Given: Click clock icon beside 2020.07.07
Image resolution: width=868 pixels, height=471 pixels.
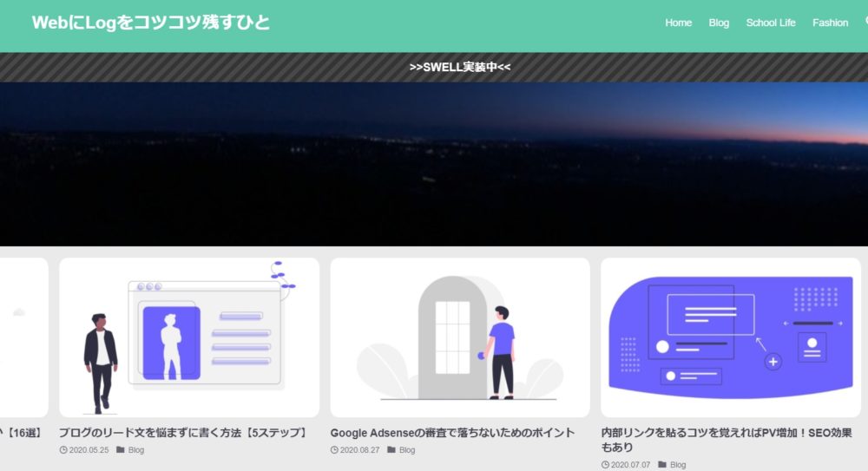Looking at the screenshot, I should click(x=605, y=465).
